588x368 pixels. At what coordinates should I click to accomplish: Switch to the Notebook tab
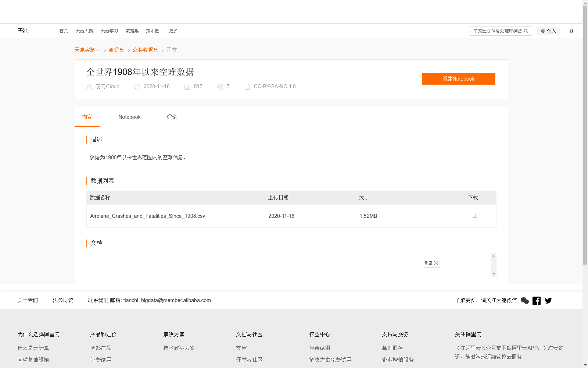click(129, 117)
